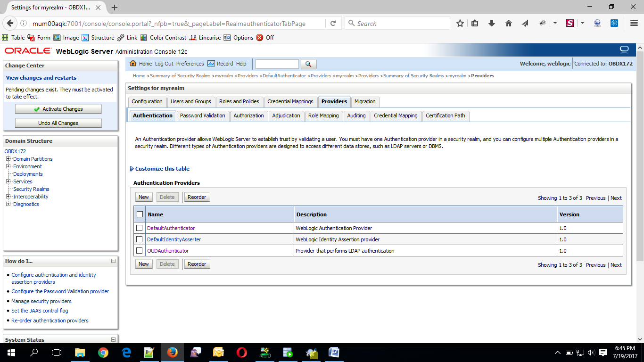Collapse the System Status panel

[113, 339]
